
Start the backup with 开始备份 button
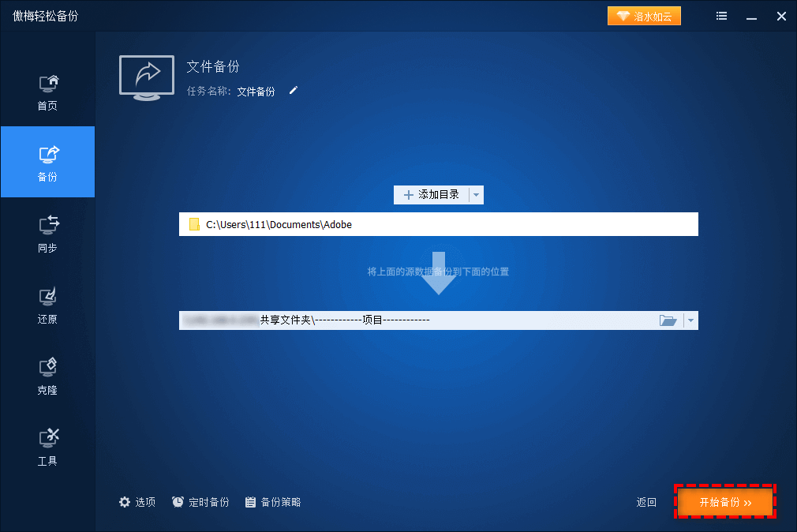point(724,501)
